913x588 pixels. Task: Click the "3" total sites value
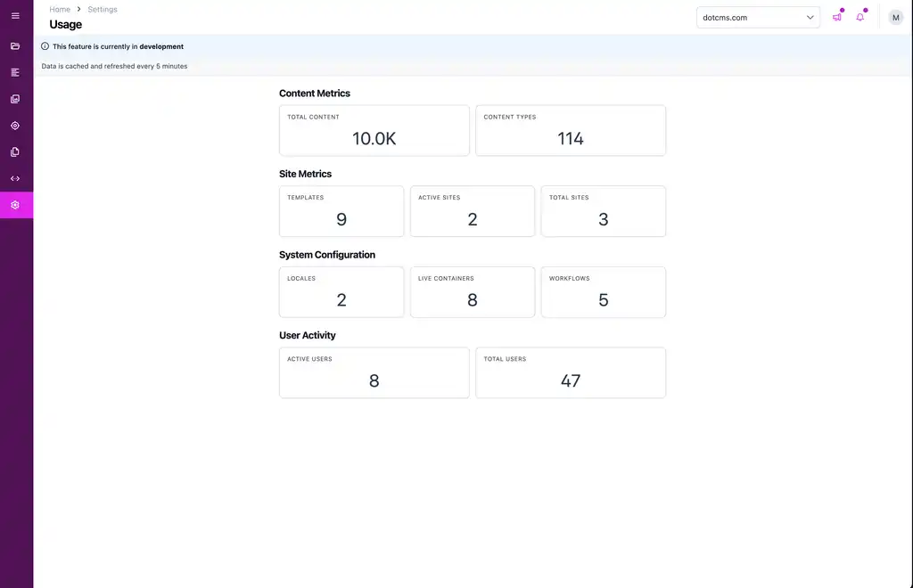coord(604,219)
